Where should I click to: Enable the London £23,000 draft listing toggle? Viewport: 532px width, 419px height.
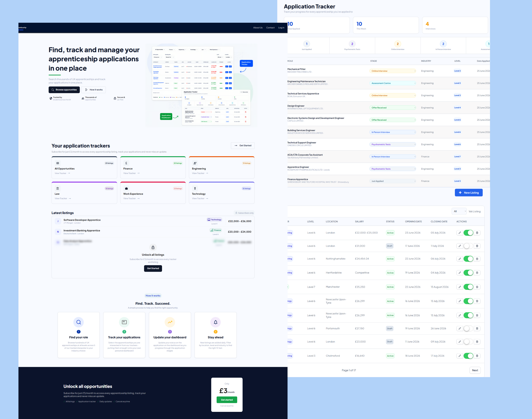pos(468,342)
